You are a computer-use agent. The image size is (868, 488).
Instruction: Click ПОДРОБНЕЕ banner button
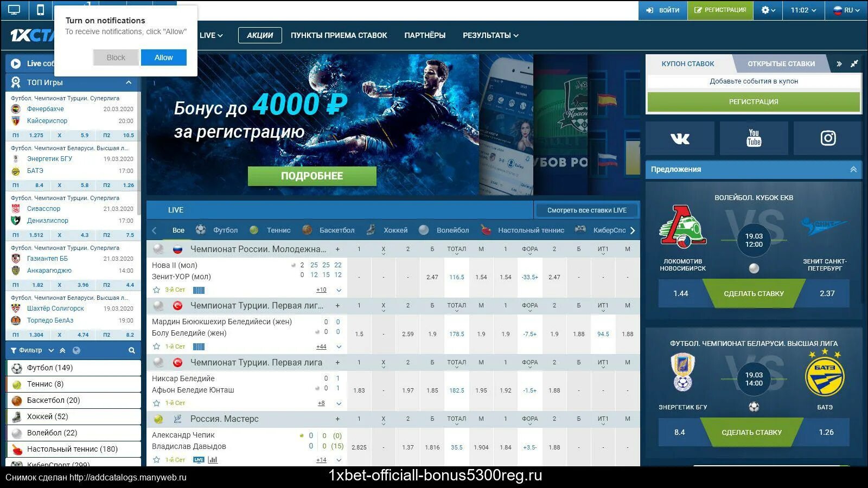[312, 176]
